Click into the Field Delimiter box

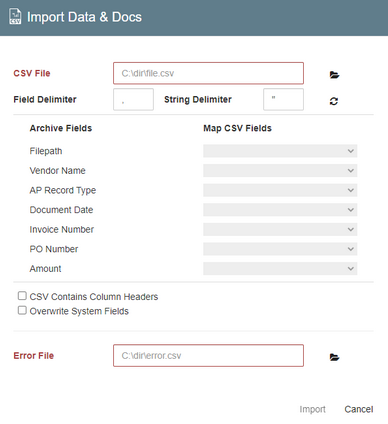coord(133,99)
